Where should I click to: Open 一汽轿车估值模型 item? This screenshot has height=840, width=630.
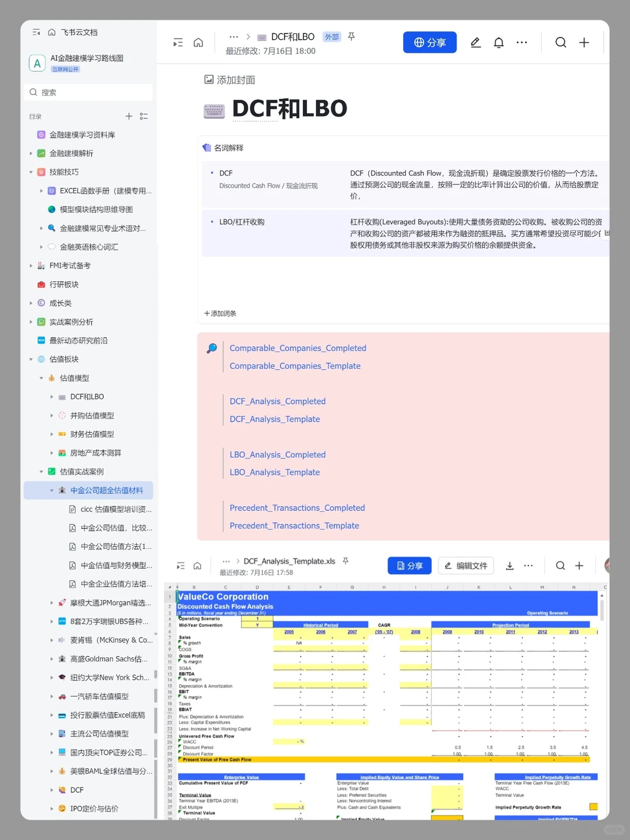pyautogui.click(x=99, y=696)
